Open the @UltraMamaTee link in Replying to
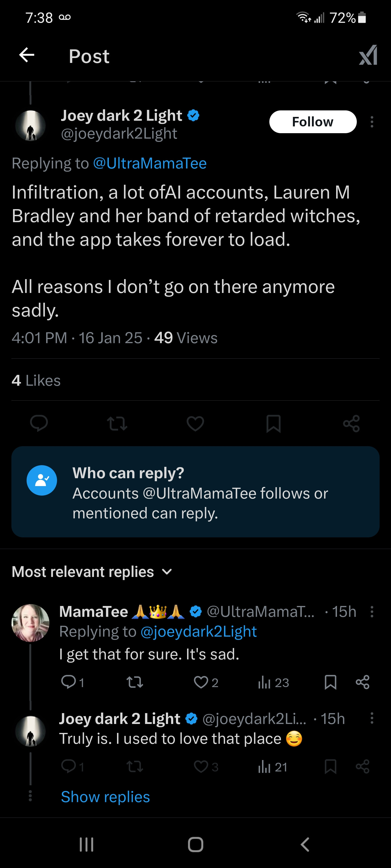 [149, 163]
